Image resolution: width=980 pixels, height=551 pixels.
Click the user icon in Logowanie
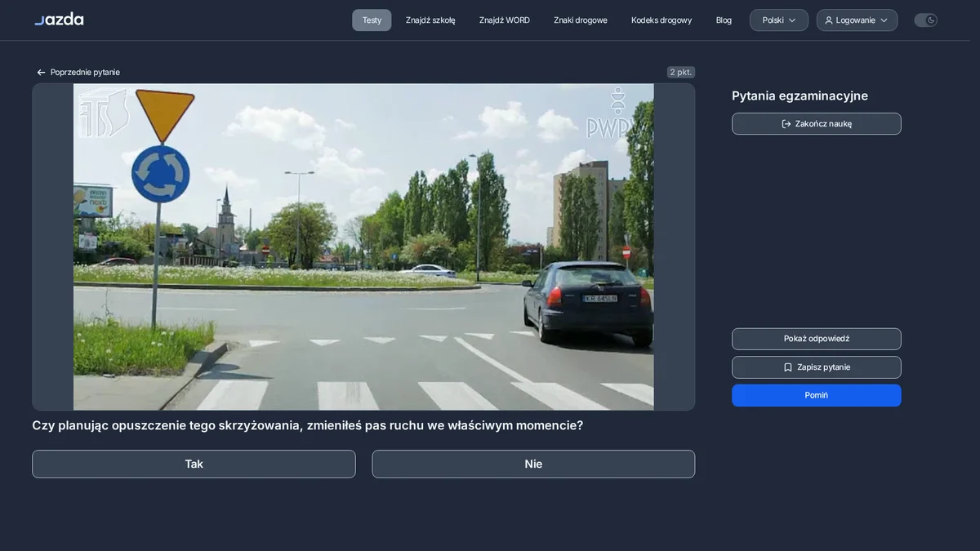tap(829, 20)
